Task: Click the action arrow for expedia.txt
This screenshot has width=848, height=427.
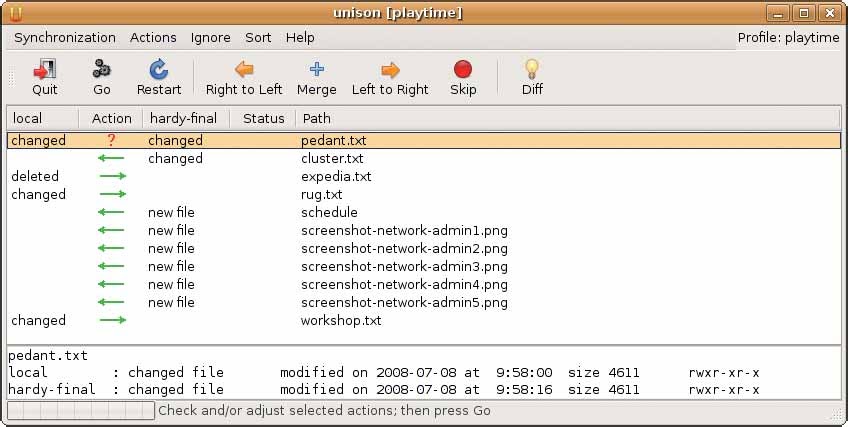Action: click(112, 176)
